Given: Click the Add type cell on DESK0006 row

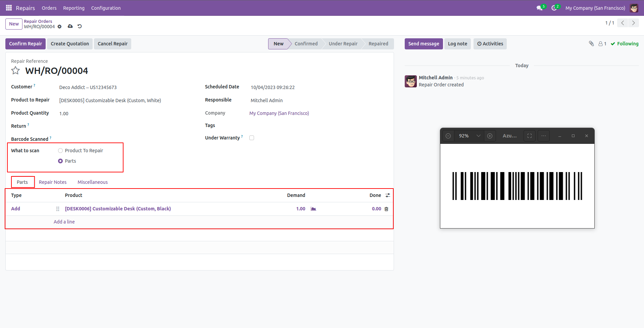Looking at the screenshot, I should (15, 209).
